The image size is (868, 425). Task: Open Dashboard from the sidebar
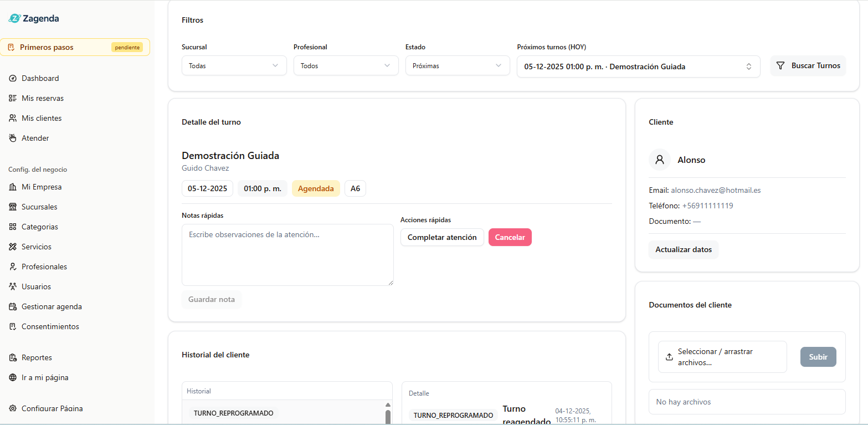pos(40,79)
